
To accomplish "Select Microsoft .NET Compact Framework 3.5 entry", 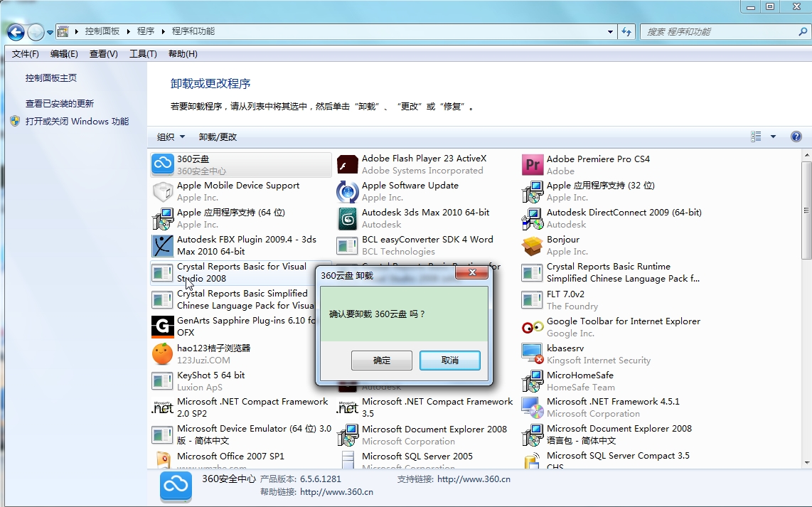I will (426, 407).
